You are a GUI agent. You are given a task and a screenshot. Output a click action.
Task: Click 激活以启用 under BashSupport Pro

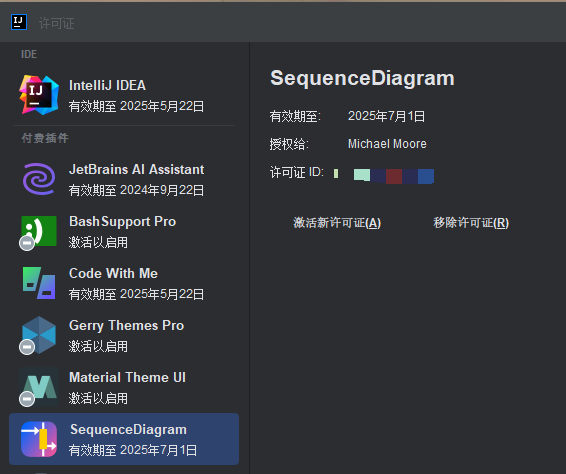pos(98,242)
